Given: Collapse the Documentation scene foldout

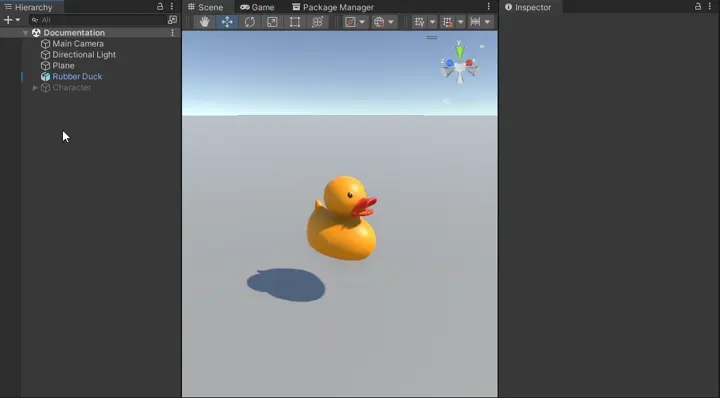Looking at the screenshot, I should point(25,33).
